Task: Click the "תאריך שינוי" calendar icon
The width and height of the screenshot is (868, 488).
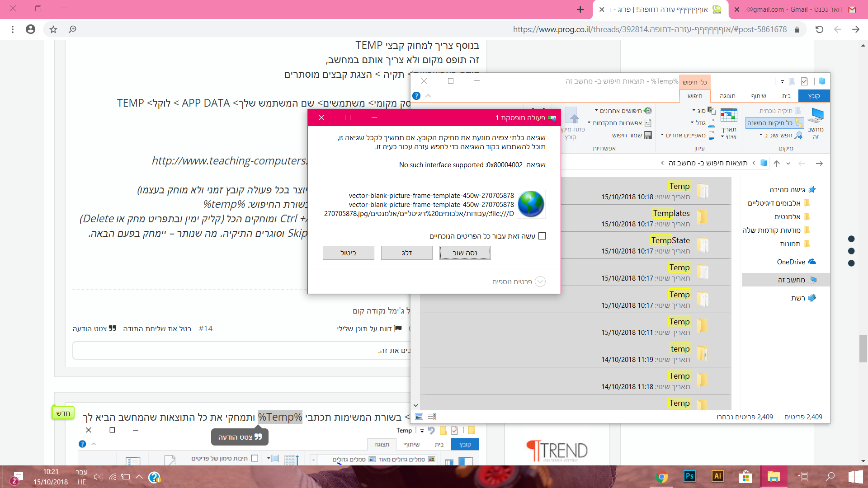Action: click(x=728, y=116)
